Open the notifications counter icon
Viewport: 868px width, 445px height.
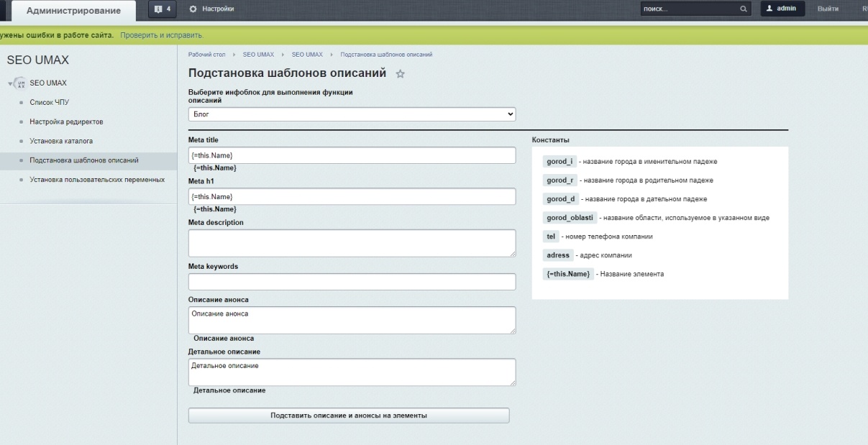click(x=163, y=9)
